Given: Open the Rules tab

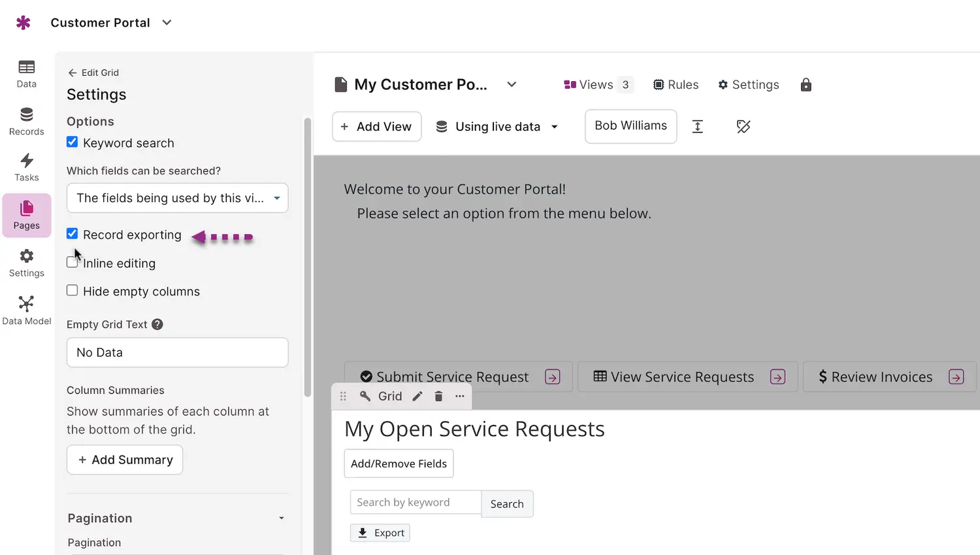Looking at the screenshot, I should coord(676,85).
